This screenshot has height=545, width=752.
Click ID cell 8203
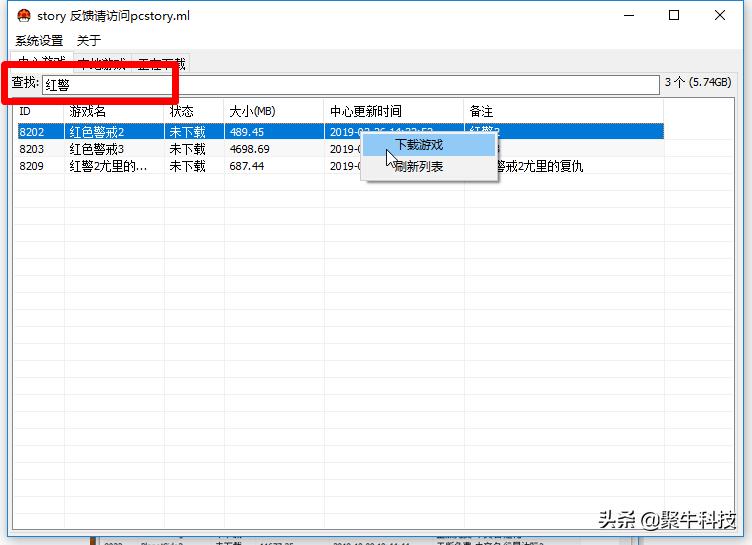tap(32, 149)
